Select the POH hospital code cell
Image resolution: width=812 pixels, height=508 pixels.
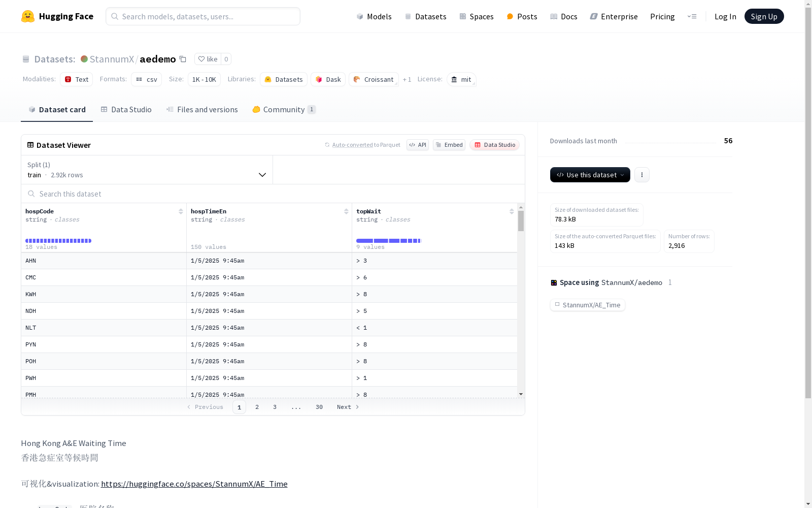pyautogui.click(x=104, y=361)
